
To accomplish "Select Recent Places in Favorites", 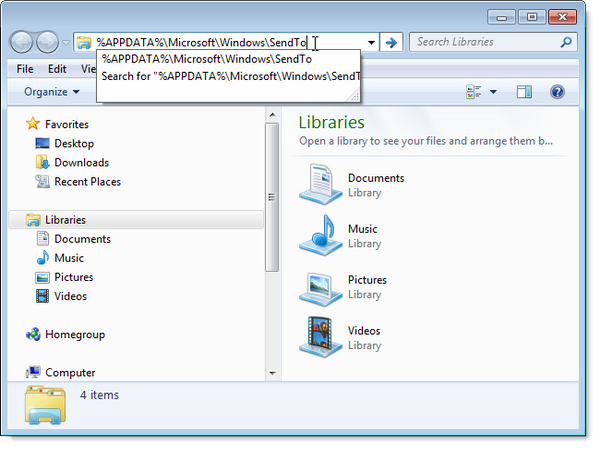I will (87, 182).
